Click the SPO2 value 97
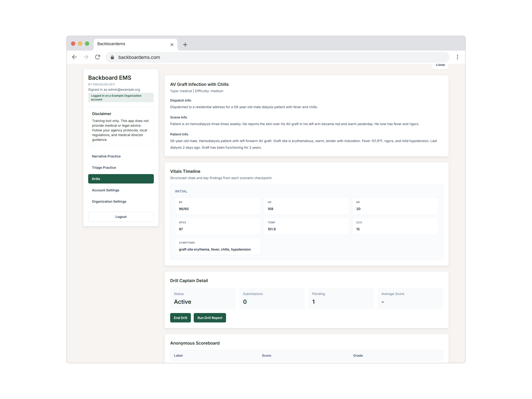The image size is (532, 399). coord(181,229)
